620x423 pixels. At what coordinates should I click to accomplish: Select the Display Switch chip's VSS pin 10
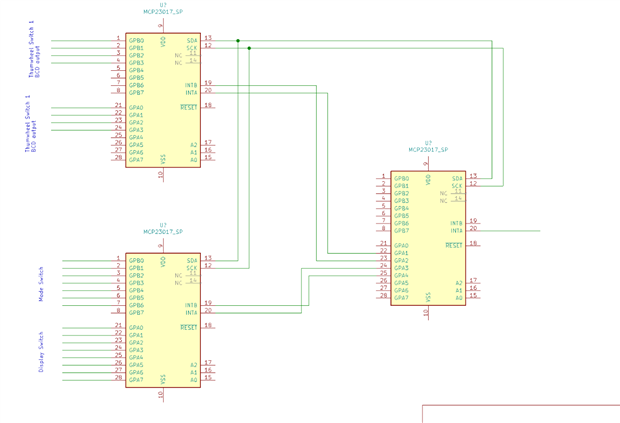point(162,394)
